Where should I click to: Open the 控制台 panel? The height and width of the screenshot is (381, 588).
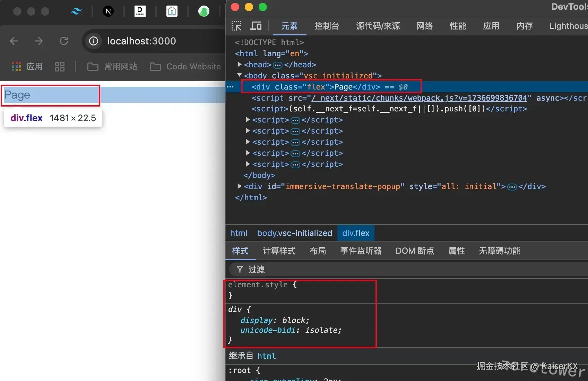click(x=327, y=26)
